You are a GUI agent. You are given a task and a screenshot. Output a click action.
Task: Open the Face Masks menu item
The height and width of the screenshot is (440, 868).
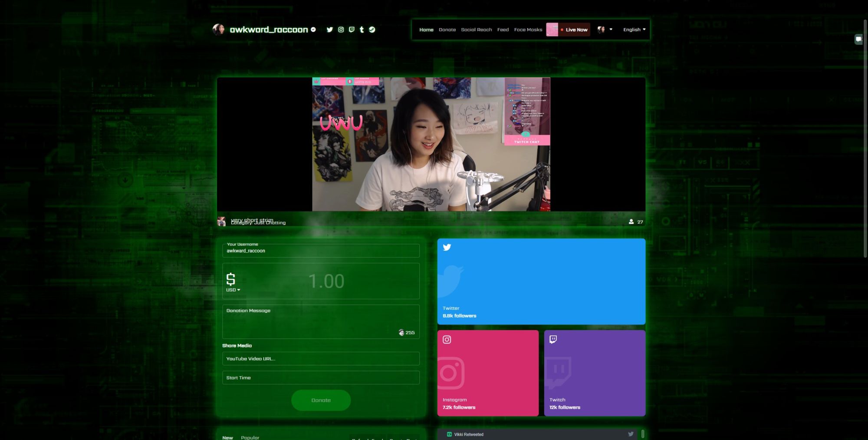[528, 30]
